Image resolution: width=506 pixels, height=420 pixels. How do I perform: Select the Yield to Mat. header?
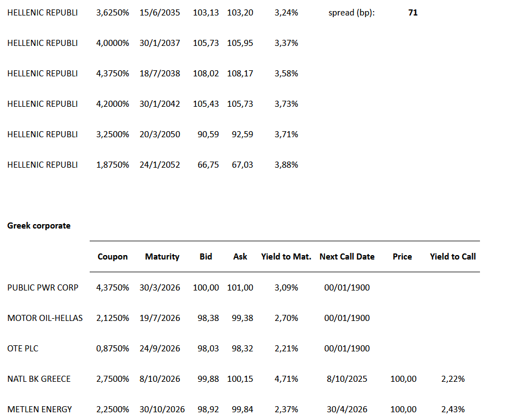[286, 257]
